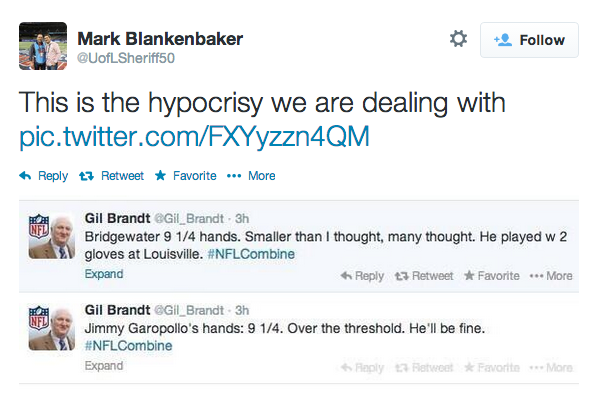Follow Mark Blankenbaker

pos(529,40)
